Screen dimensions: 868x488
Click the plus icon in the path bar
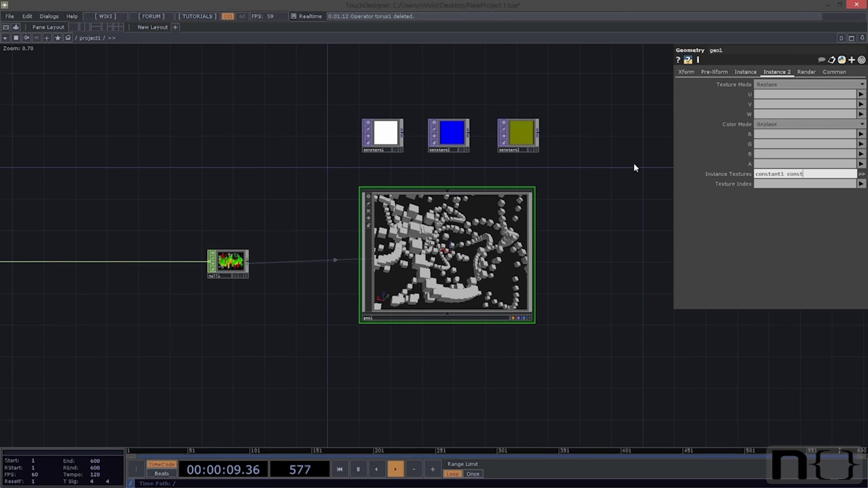point(47,38)
